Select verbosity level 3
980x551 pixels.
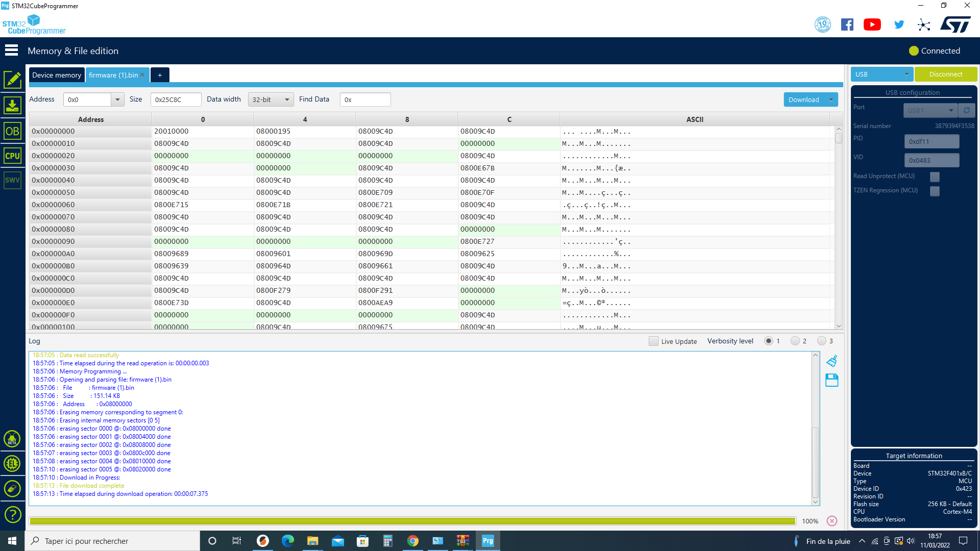821,341
